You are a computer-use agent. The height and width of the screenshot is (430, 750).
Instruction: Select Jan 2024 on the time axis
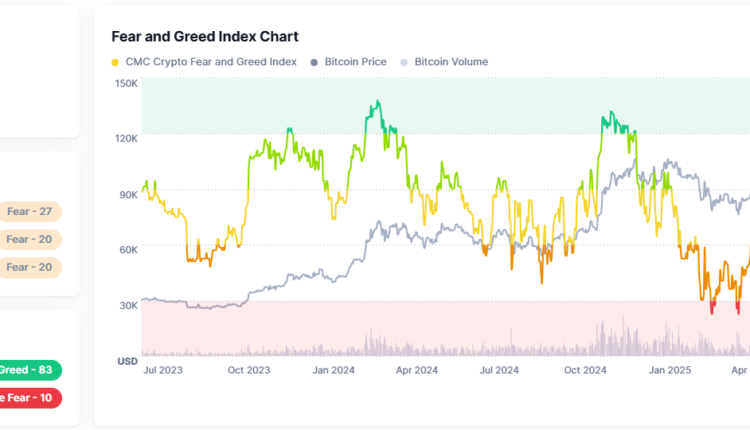point(335,370)
